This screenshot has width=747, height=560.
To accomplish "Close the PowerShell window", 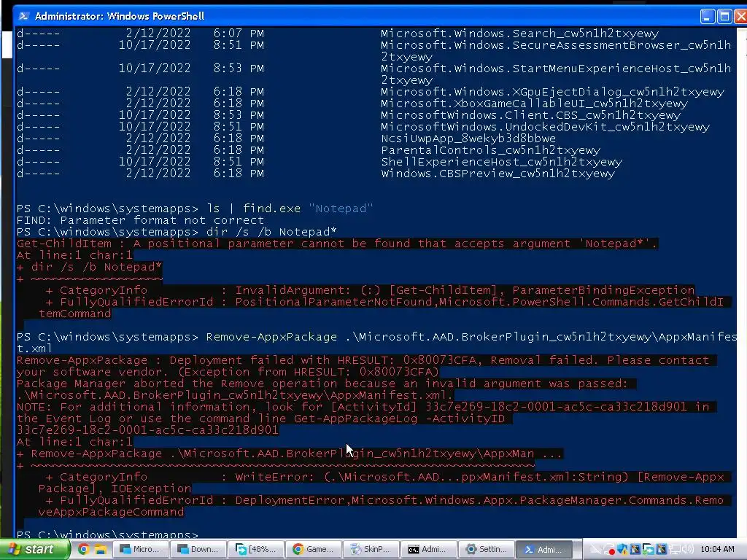I will (741, 17).
